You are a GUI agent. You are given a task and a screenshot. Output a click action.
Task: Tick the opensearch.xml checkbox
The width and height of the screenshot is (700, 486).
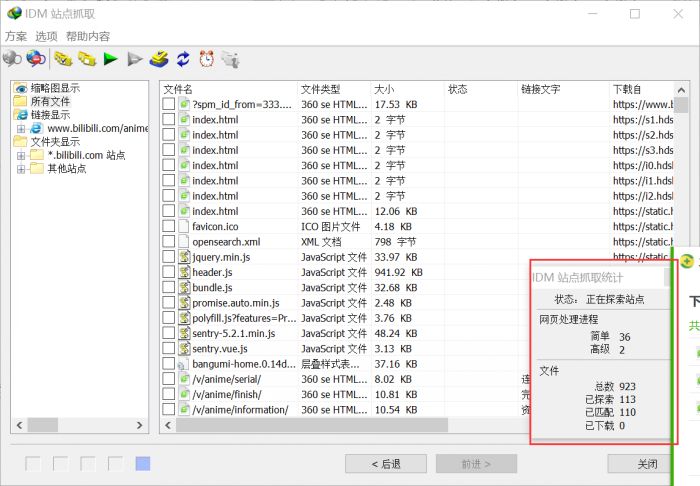(169, 241)
